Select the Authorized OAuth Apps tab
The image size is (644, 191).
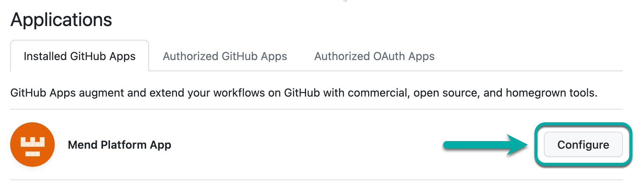(374, 56)
